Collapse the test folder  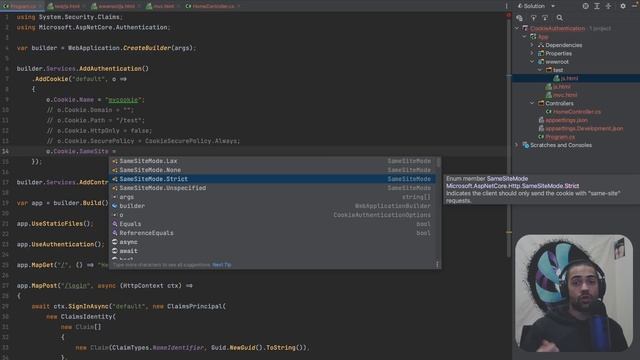click(540, 70)
